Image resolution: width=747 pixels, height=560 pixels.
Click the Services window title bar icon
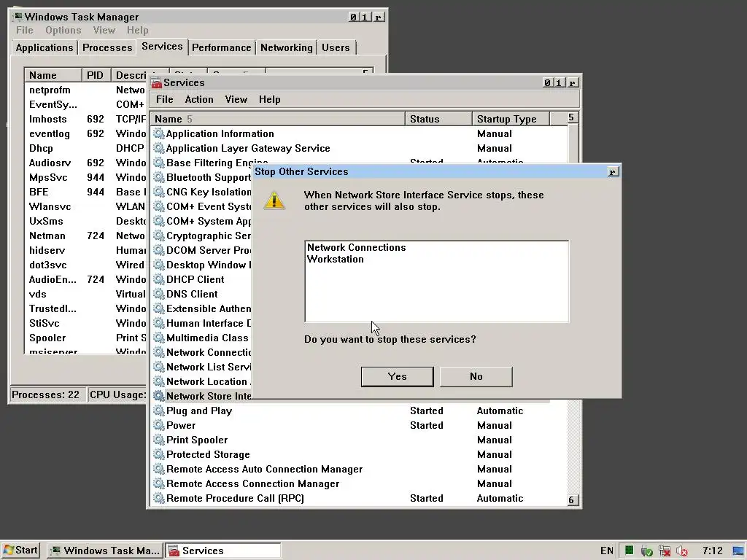pos(156,83)
